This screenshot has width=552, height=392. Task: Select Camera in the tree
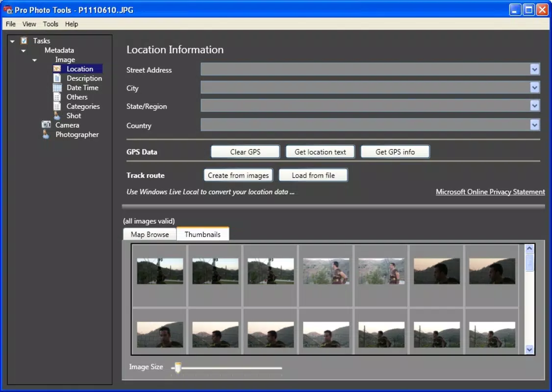[x=67, y=125]
